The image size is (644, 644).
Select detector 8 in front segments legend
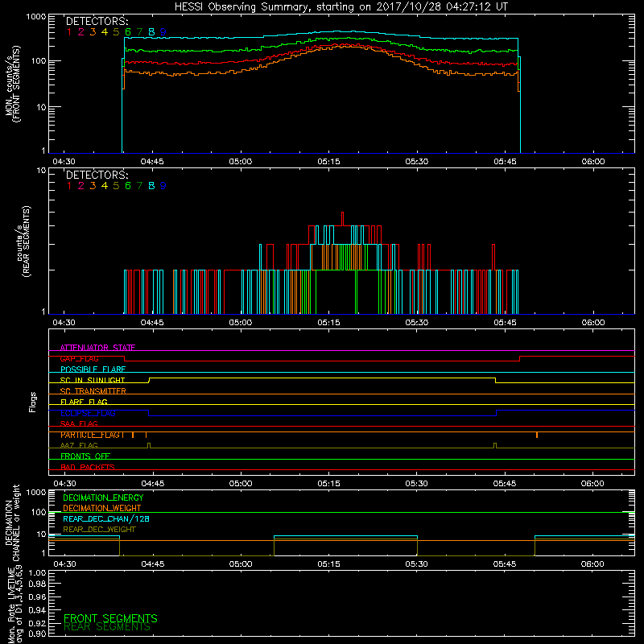click(x=151, y=32)
